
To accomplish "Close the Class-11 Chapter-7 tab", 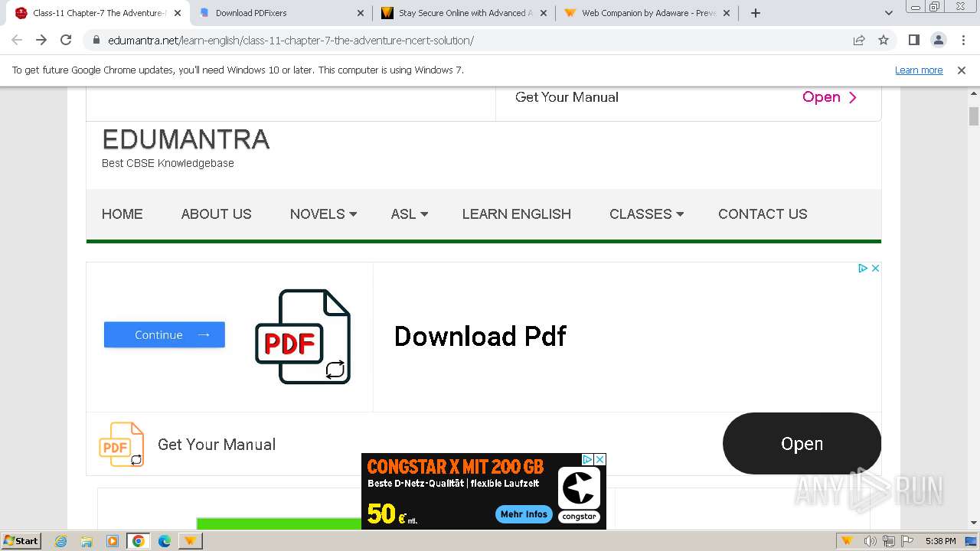I will [178, 13].
